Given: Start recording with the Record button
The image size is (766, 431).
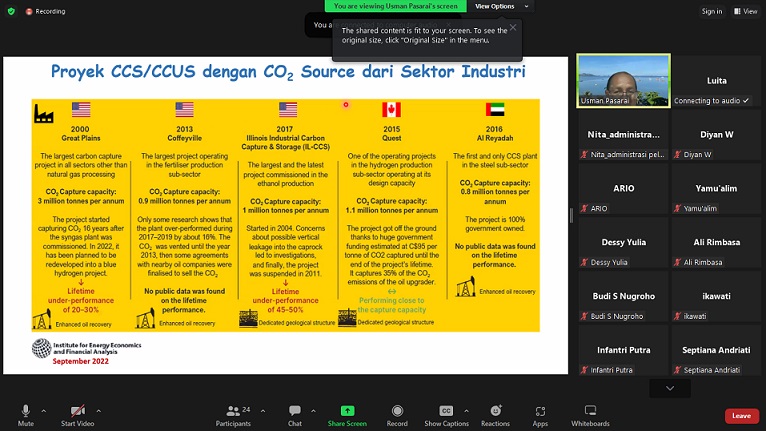Looking at the screenshot, I should (397, 412).
